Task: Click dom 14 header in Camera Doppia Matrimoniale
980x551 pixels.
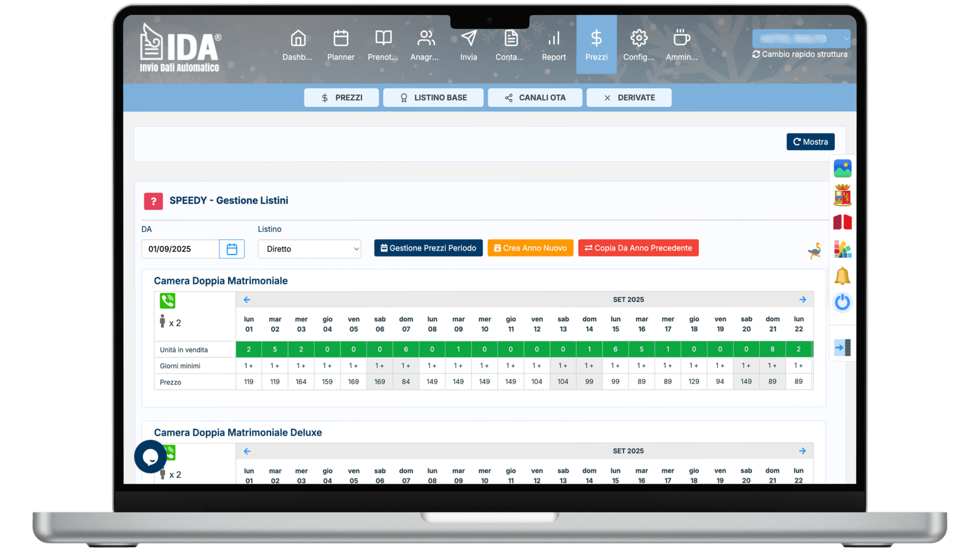Action: pos(589,324)
